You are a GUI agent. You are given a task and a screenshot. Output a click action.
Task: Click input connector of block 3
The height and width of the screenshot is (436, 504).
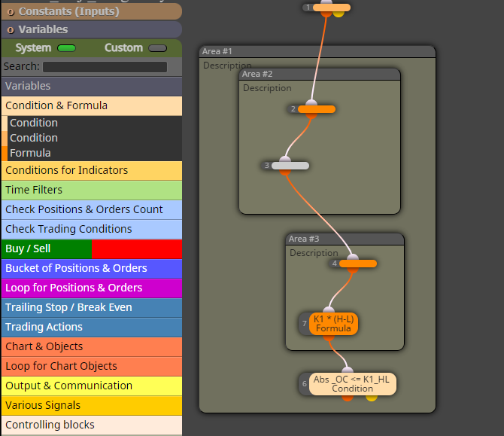285,160
